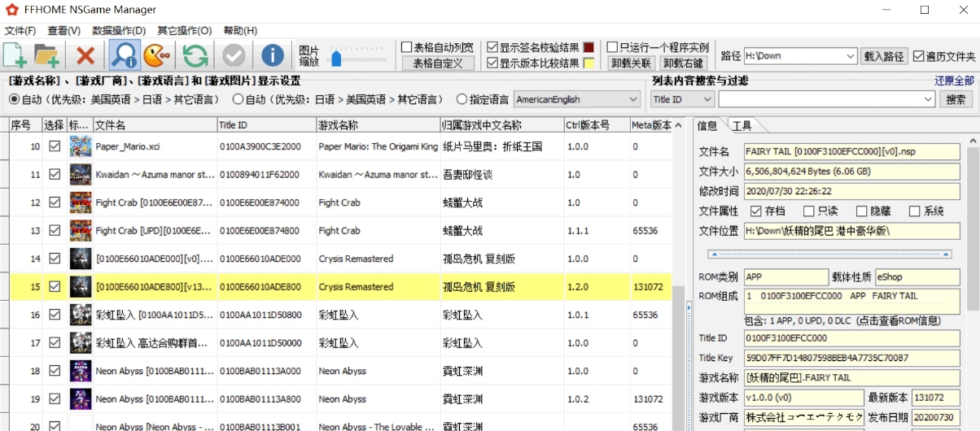Sort by 文件名 column header
Image resolution: width=980 pixels, height=431 pixels.
pyautogui.click(x=155, y=125)
